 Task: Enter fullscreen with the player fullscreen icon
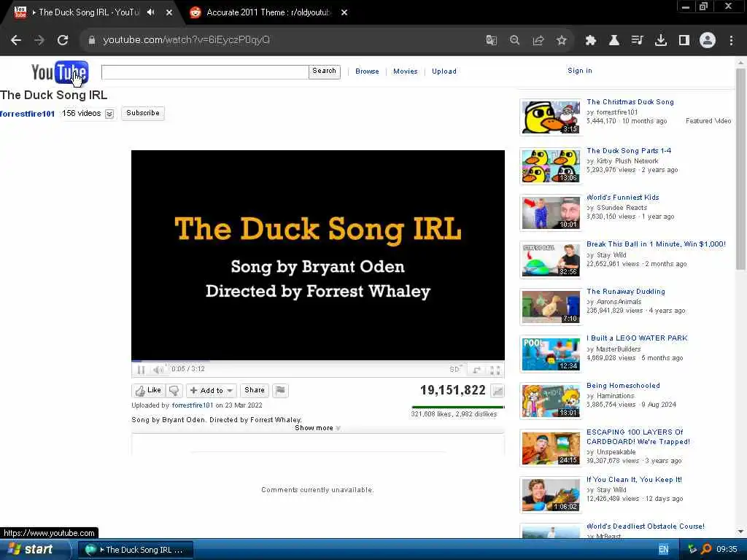pos(495,370)
